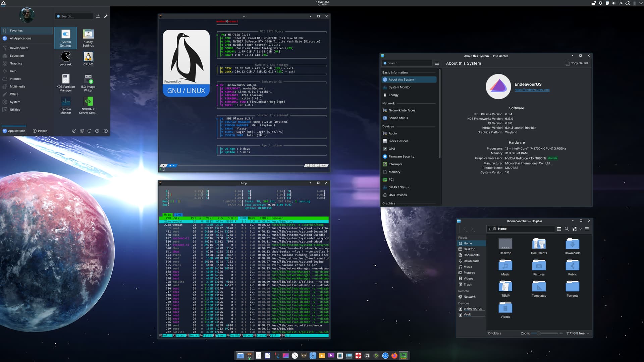
Task: Launch System Settings from the Favorites grid
Action: click(x=66, y=38)
